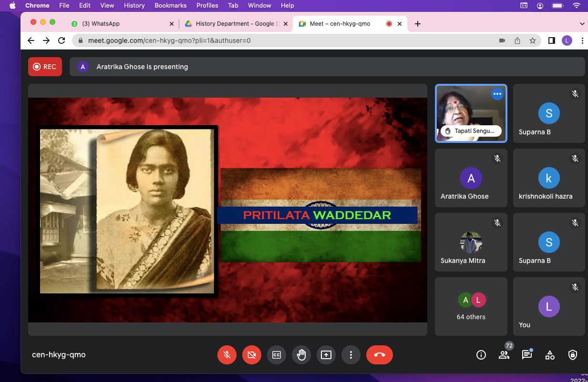This screenshot has width=588, height=382.
Task: Open the Show everyone people panel
Action: [x=504, y=355]
